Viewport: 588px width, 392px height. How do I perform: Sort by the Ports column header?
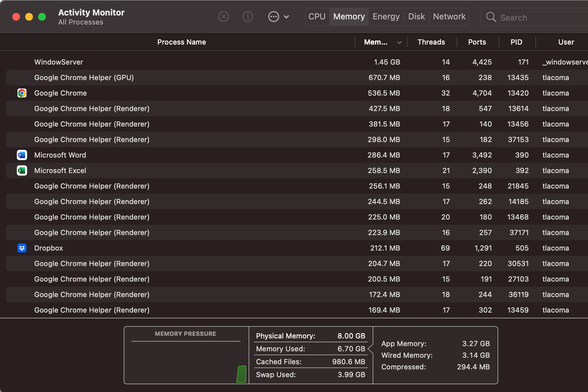(477, 42)
